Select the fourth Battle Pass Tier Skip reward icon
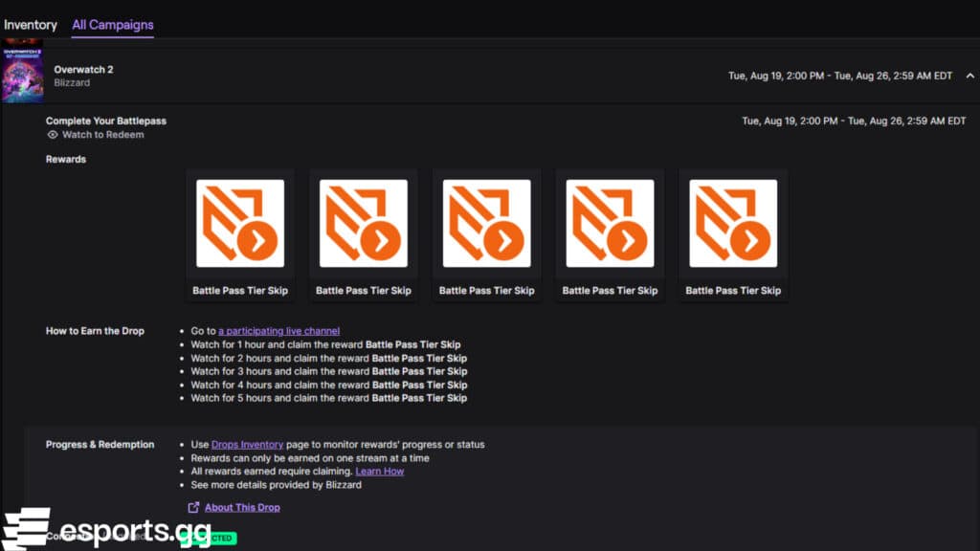The image size is (980, 551). pyautogui.click(x=611, y=224)
